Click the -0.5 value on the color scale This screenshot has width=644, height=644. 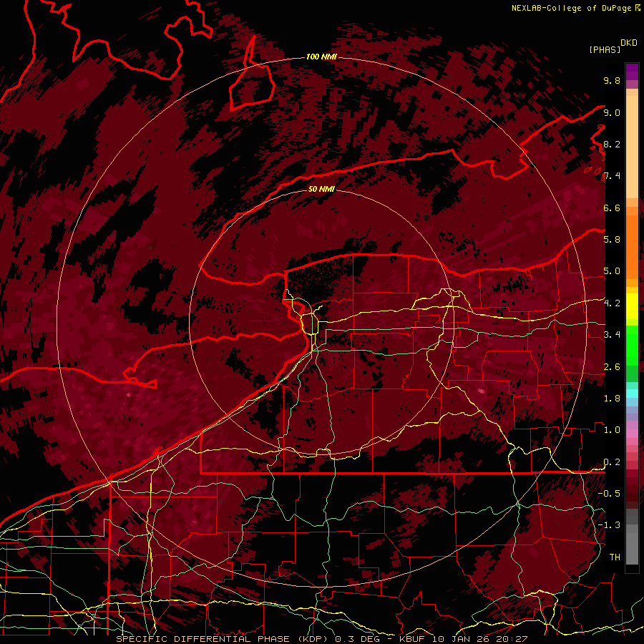(609, 494)
